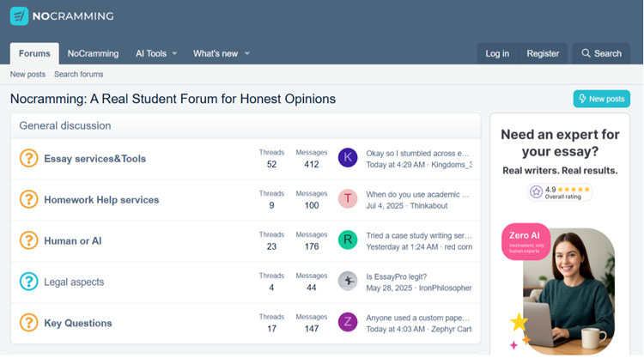Expand the AI Tools dropdown arrow
Screen dimensions: 644x358
(174, 54)
